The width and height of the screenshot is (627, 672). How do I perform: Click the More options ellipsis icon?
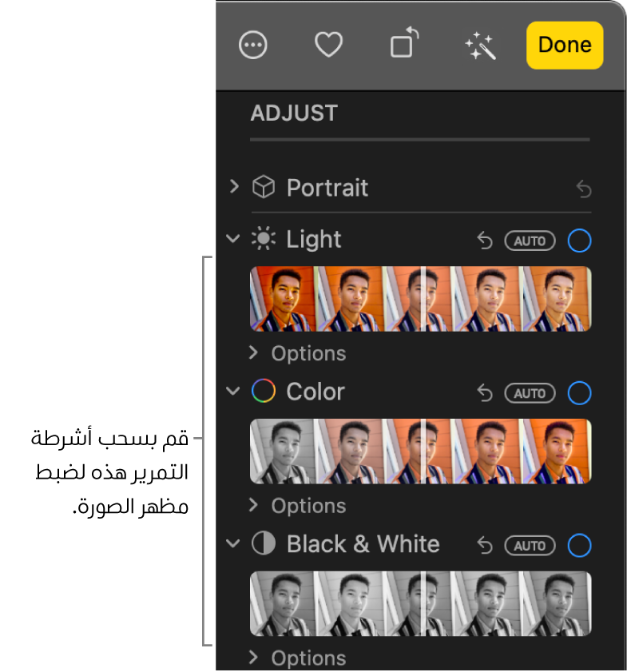[254, 46]
